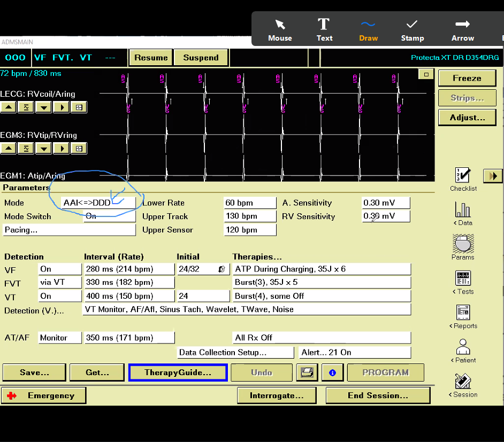Click EGM3 waveform options icon
Viewport: 504px width, 442px height.
(x=79, y=148)
